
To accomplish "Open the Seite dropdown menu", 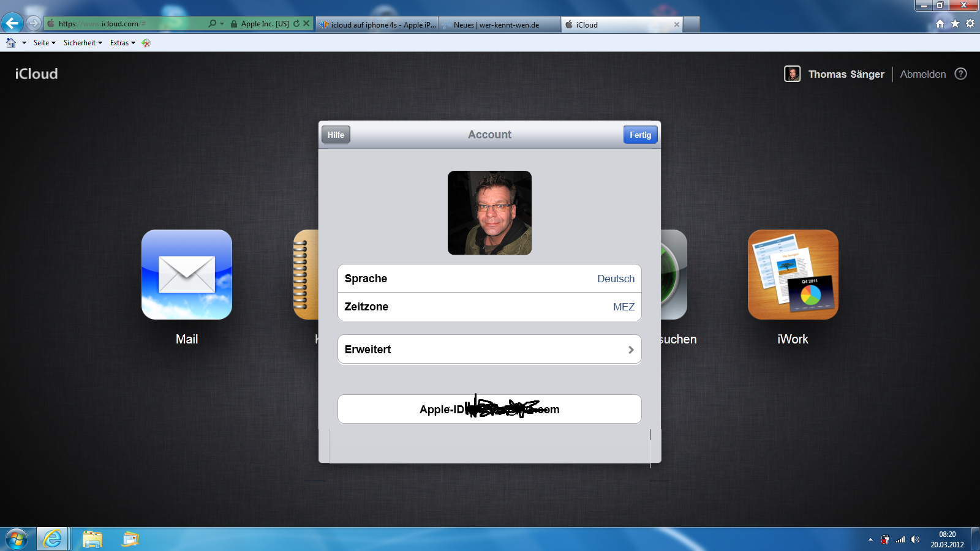I will (45, 43).
